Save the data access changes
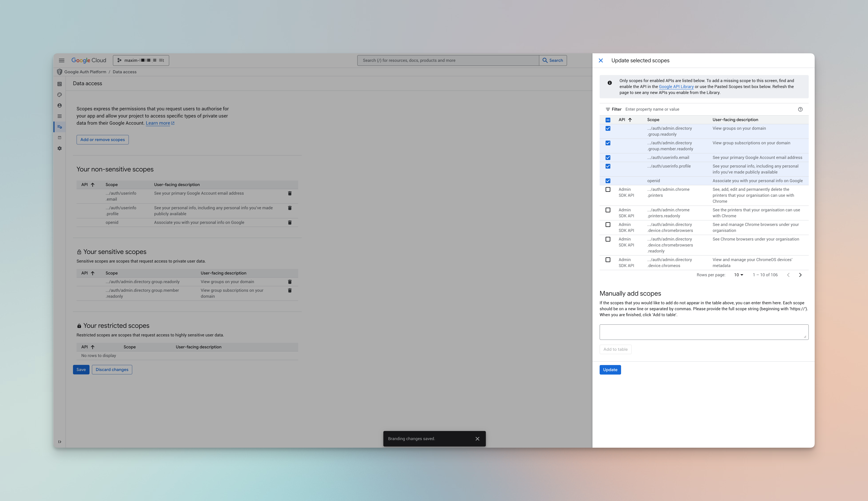 coord(81,369)
